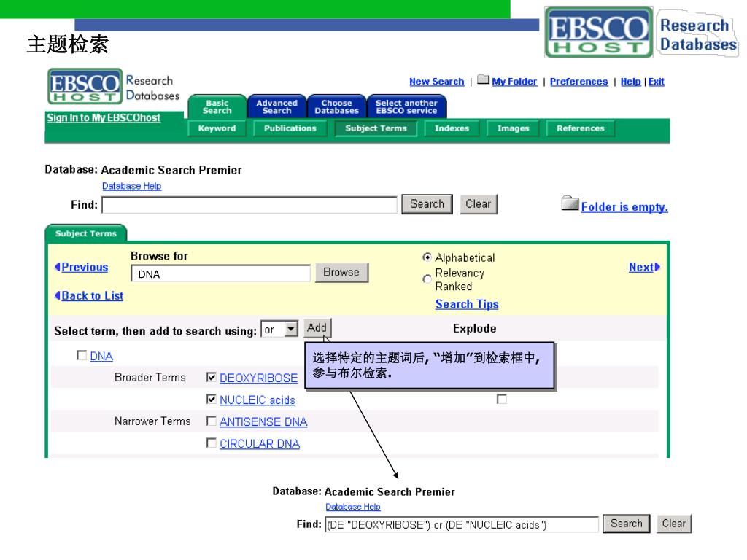Open the lower Database Help link

353,507
